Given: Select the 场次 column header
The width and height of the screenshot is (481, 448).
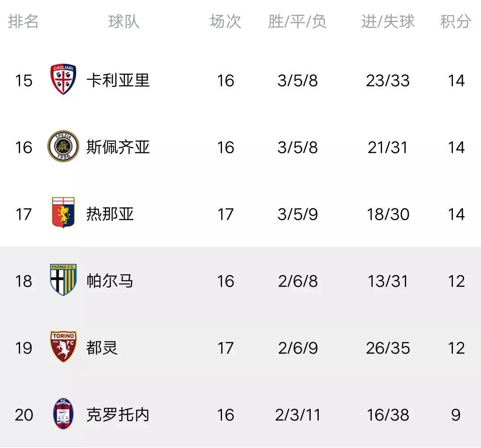Looking at the screenshot, I should point(226,21).
